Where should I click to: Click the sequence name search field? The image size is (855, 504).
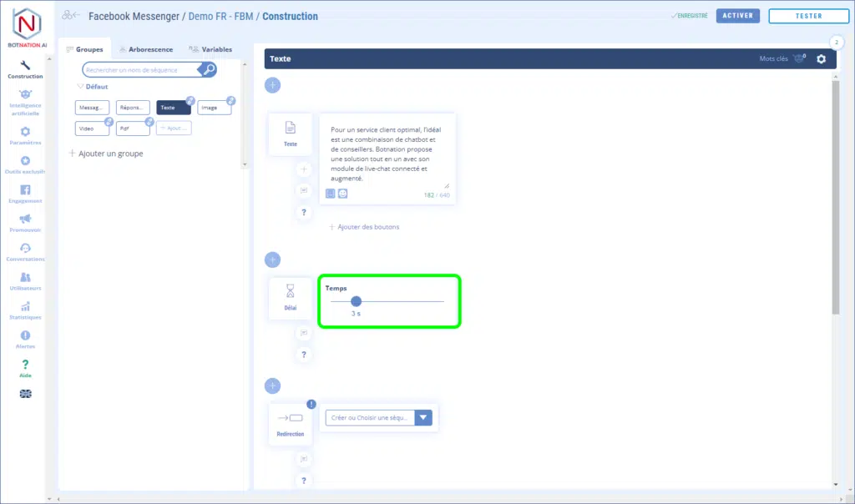click(140, 70)
